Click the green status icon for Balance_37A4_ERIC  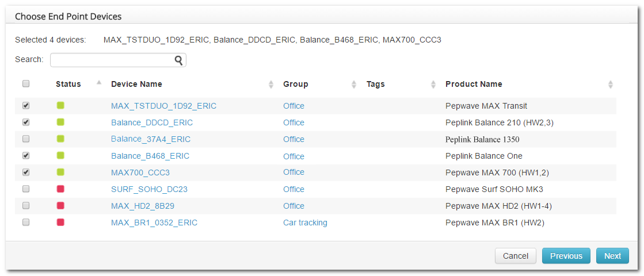(60, 139)
